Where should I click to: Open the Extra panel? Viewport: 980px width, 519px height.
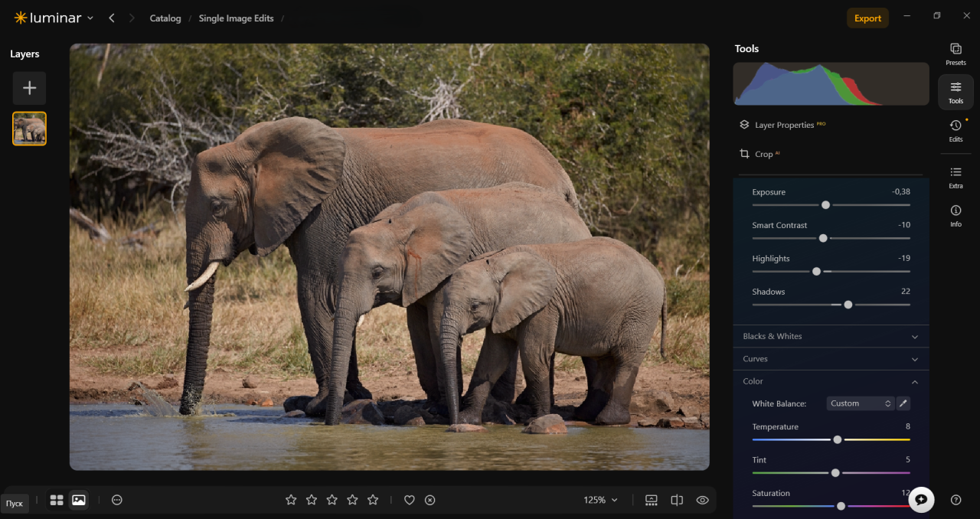point(955,177)
